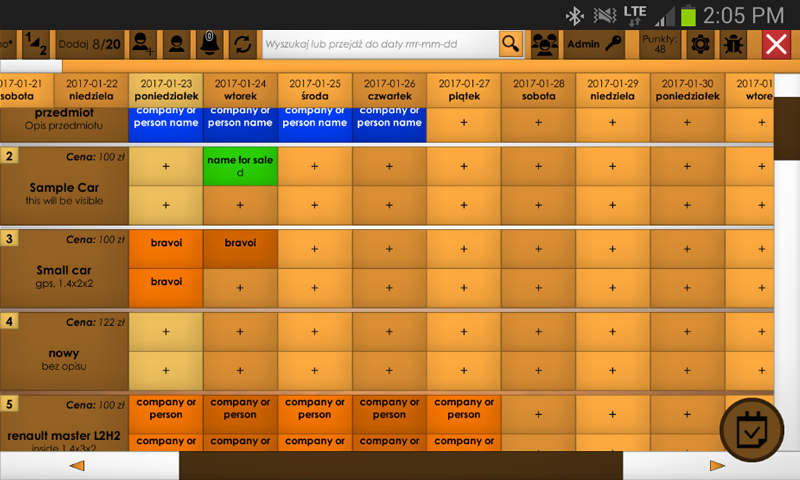Open blue booking on 2017-01-26

point(389,124)
